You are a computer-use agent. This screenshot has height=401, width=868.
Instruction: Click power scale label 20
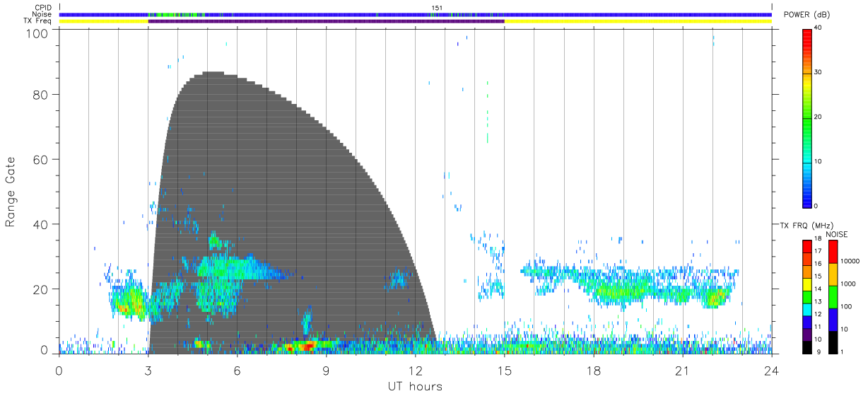click(x=819, y=117)
